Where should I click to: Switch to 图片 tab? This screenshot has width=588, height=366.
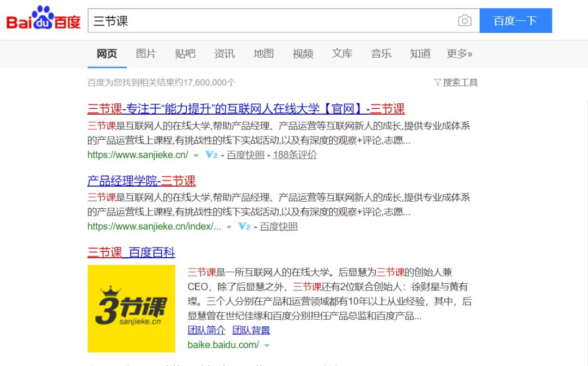(146, 54)
